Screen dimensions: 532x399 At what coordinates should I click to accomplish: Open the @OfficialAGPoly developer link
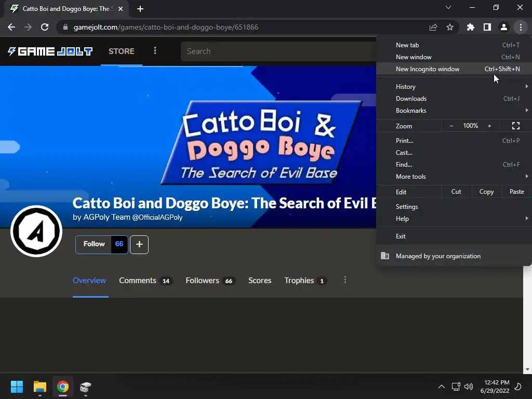[x=157, y=218]
